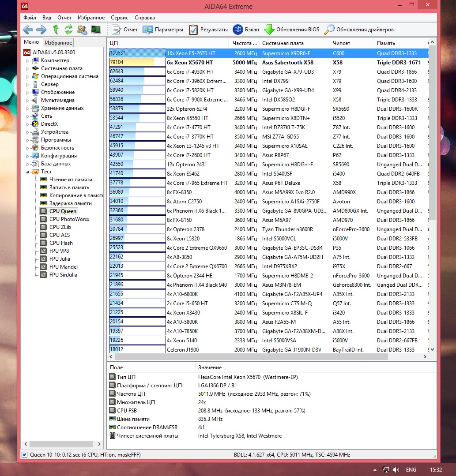Select the 6x Xeon X5670 HT row

click(x=268, y=63)
